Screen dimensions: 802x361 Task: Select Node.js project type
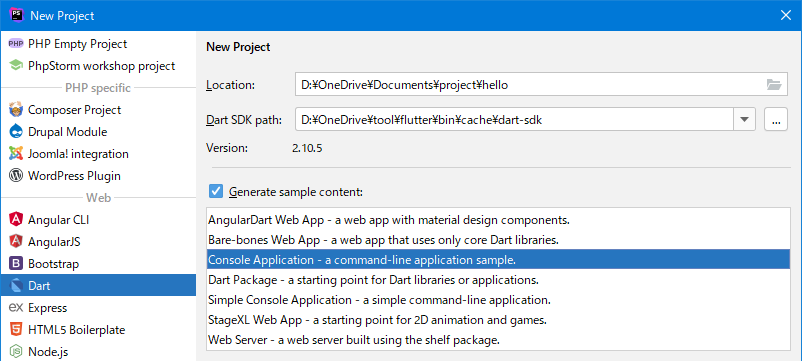[98, 352]
